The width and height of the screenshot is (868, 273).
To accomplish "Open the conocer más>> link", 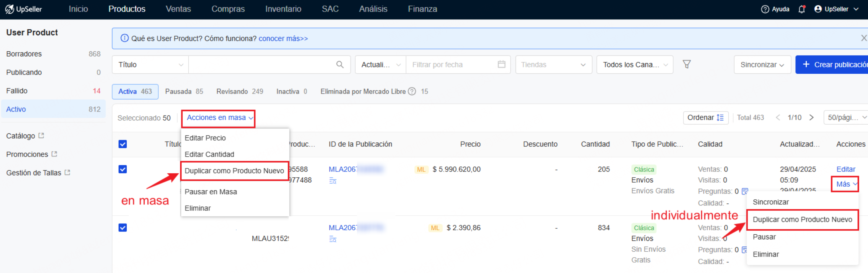I will tap(283, 38).
